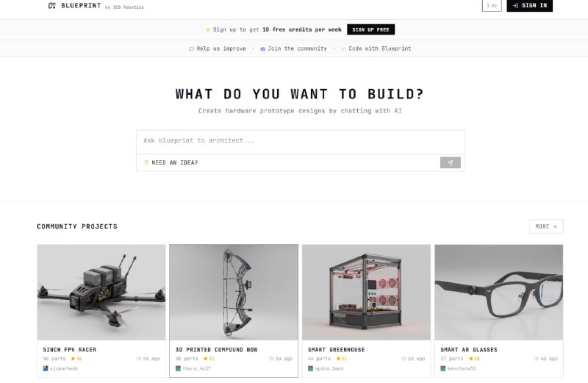Click Sign Up Free button

[370, 29]
